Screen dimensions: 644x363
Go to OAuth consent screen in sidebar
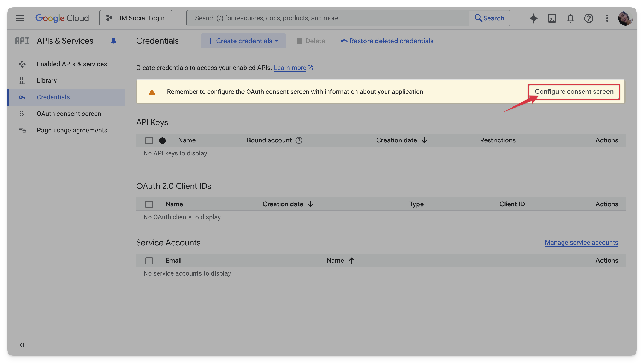pyautogui.click(x=69, y=114)
